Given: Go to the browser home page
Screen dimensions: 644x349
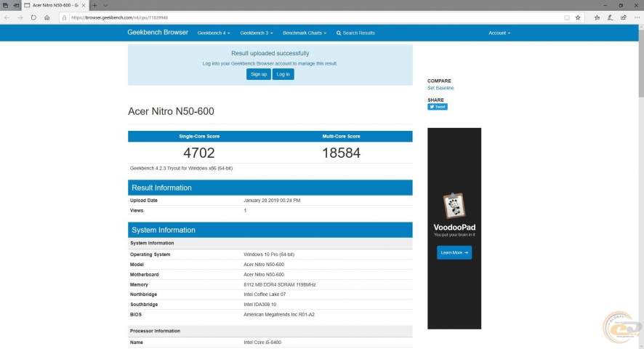Looking at the screenshot, I should 47,17.
